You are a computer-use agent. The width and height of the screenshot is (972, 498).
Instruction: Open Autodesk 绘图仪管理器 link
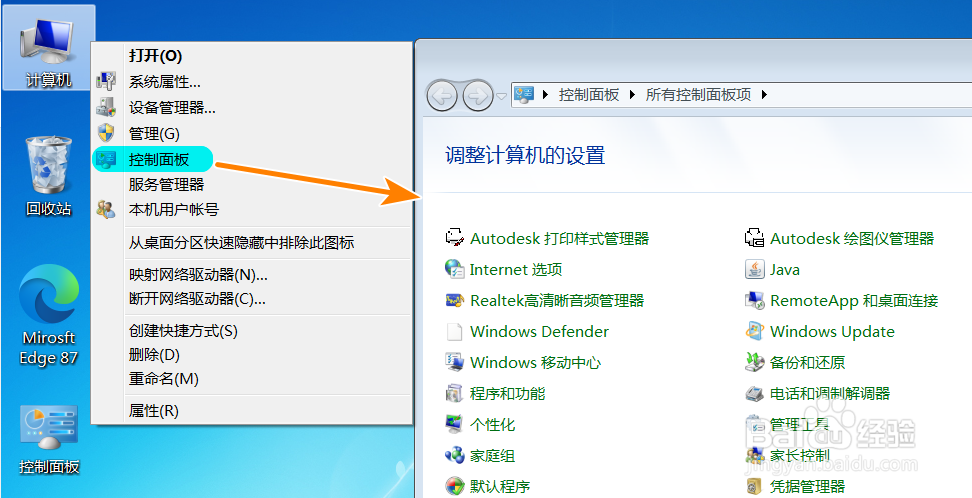pyautogui.click(x=852, y=238)
